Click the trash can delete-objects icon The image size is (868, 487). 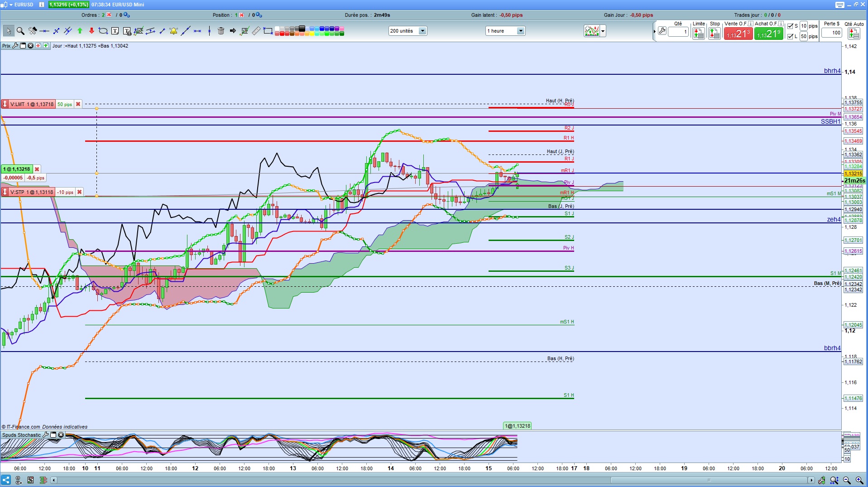point(221,31)
